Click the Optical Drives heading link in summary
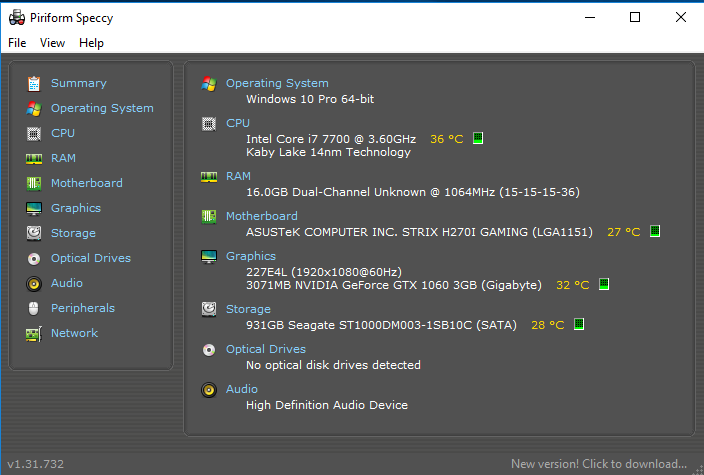This screenshot has height=475, width=704. [x=266, y=349]
